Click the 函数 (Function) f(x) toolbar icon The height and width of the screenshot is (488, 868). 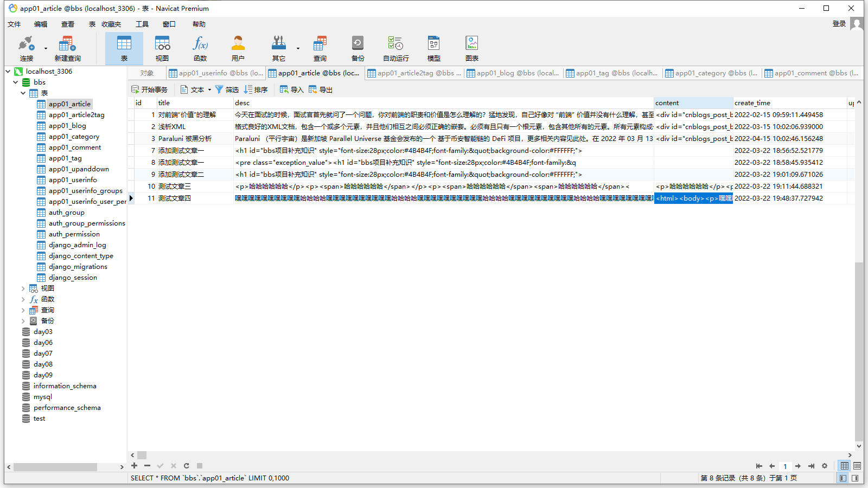(200, 48)
